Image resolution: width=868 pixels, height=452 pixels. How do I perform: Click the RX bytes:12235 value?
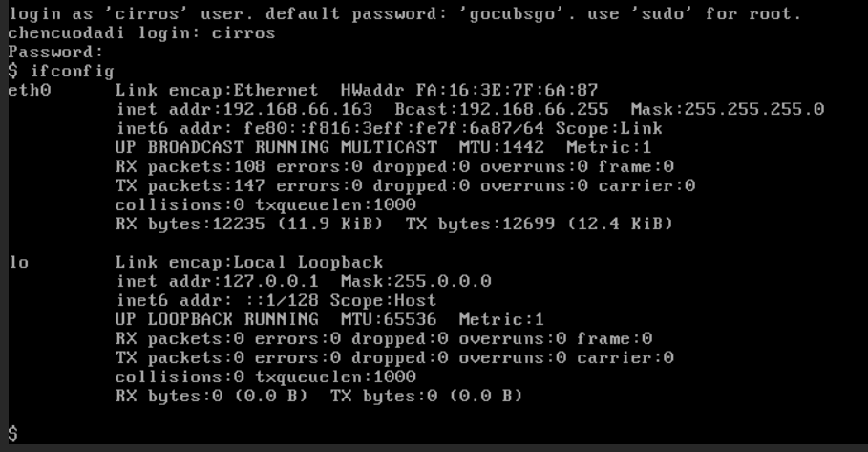[190, 225]
